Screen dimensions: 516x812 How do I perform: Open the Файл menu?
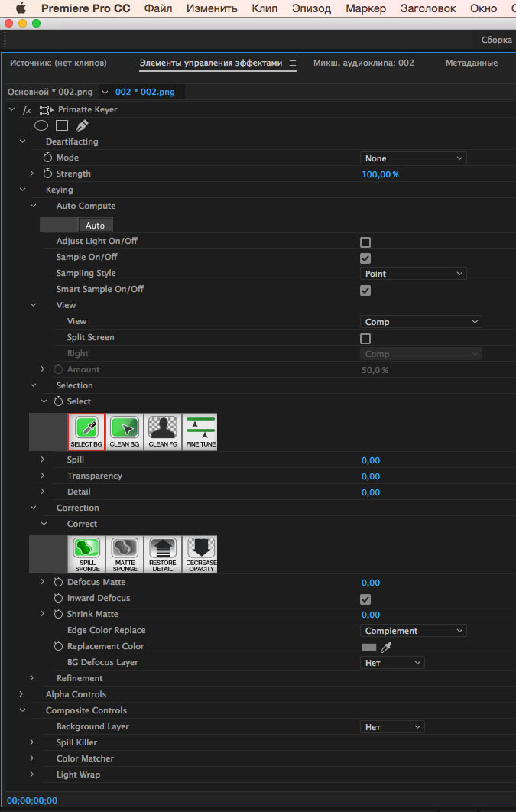click(158, 8)
